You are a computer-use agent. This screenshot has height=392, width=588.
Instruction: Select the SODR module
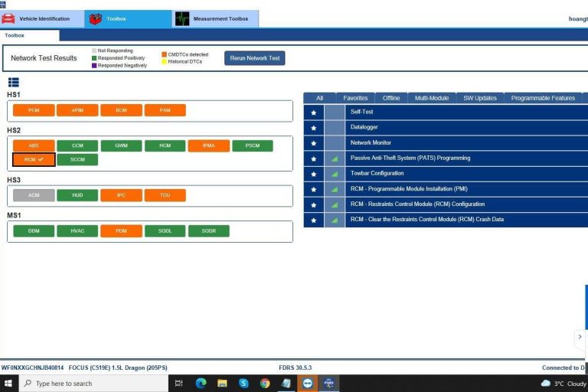tap(209, 230)
